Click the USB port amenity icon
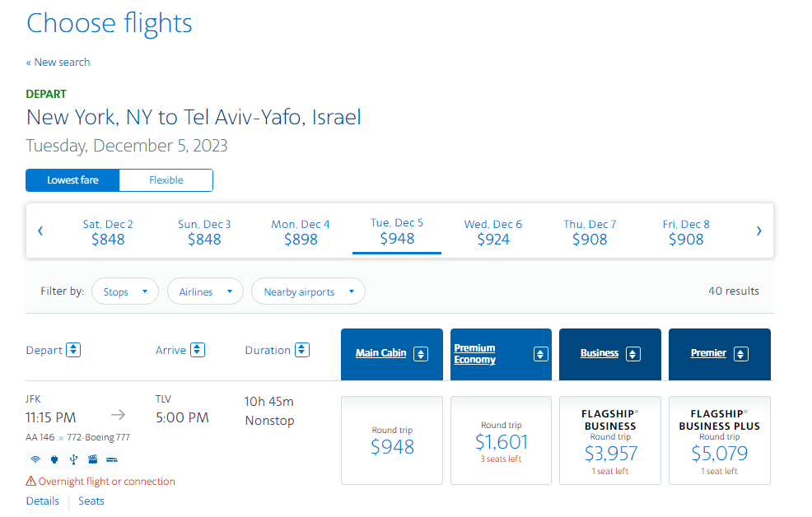 tap(73, 459)
